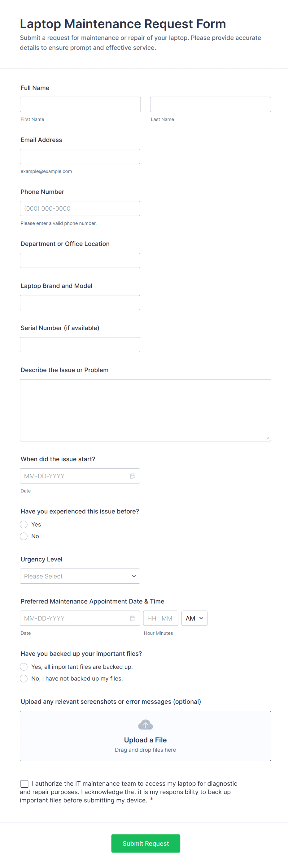Open calendar picker for issue start date
This screenshot has height=868, width=288.
[133, 476]
